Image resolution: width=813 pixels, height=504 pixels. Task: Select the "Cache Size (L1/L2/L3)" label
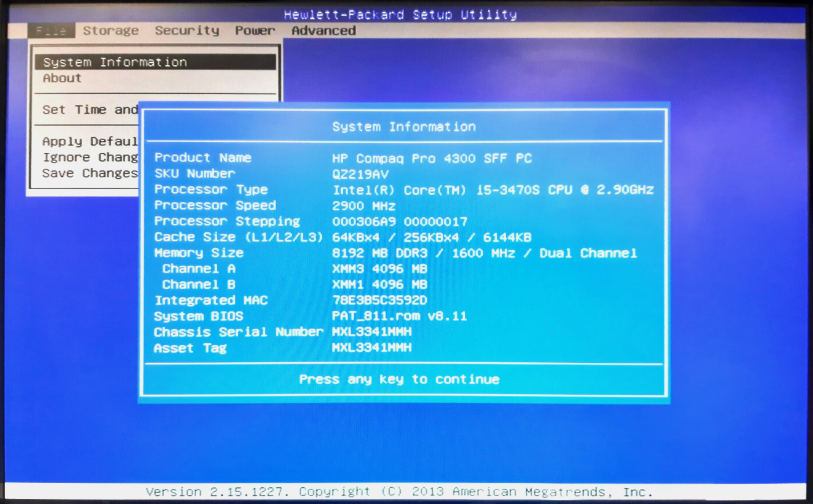click(238, 237)
